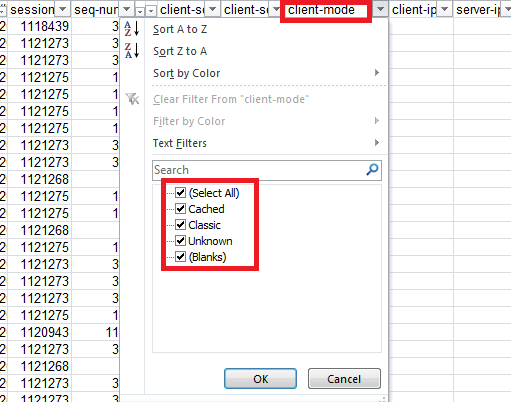Toggle the Classic checkbox
This screenshot has width=514, height=402.
tap(180, 225)
